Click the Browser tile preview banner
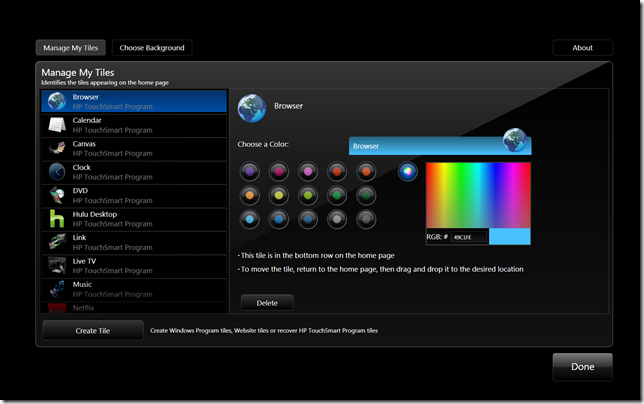Screen dimensions: 644x404 (440, 146)
